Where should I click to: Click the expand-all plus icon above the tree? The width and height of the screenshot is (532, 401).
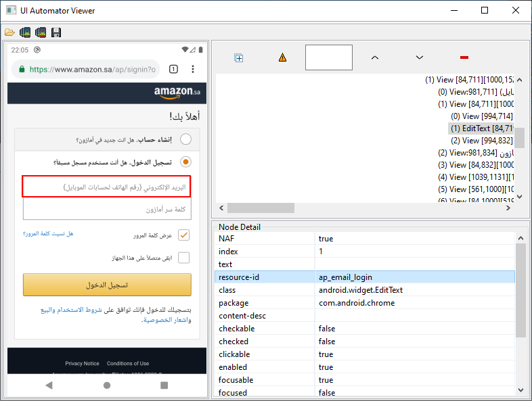click(239, 58)
